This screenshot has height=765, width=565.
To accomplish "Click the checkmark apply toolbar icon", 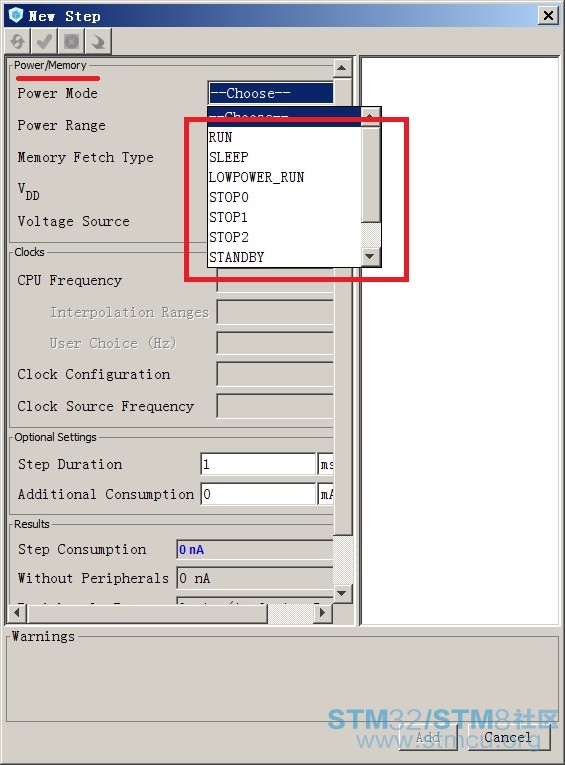I will click(x=44, y=41).
